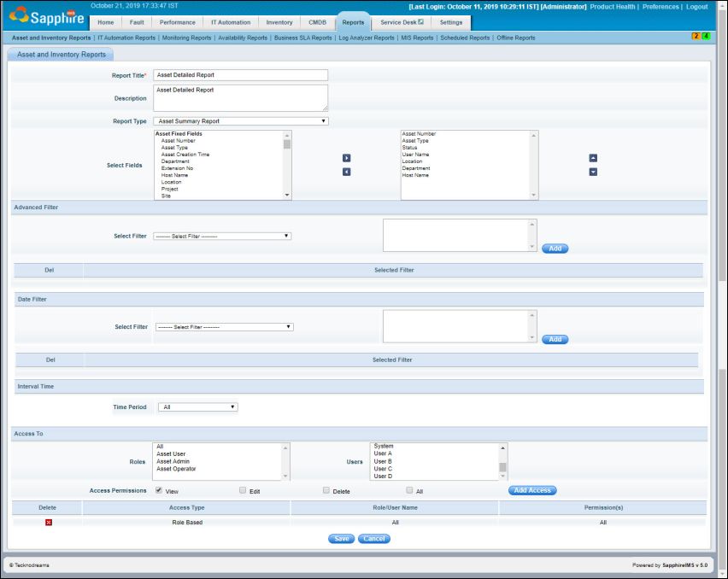Switch to the CMDB tab

pos(317,22)
